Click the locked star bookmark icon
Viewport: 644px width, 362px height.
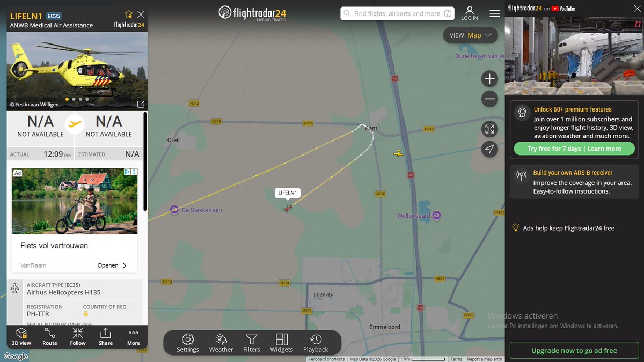pyautogui.click(x=128, y=14)
